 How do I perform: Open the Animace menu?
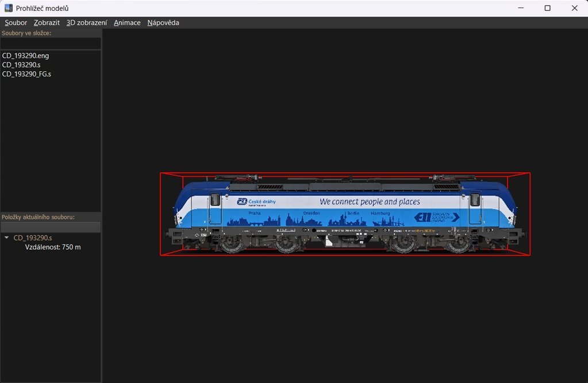(127, 22)
